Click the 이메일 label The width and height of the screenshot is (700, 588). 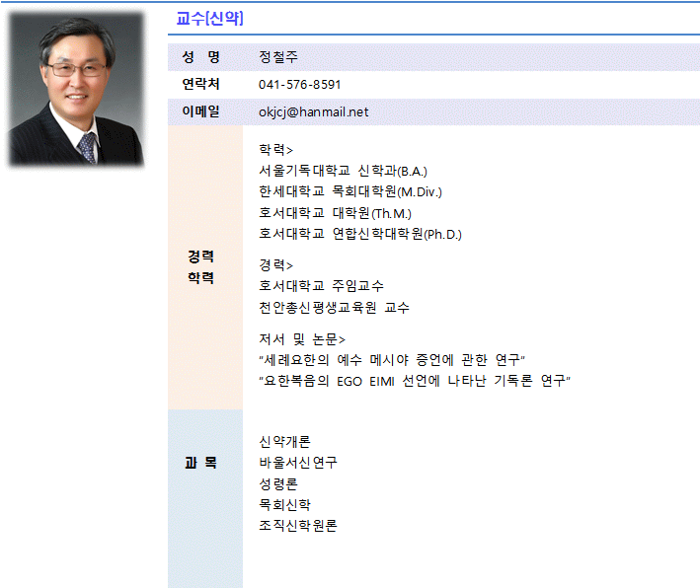click(x=200, y=111)
